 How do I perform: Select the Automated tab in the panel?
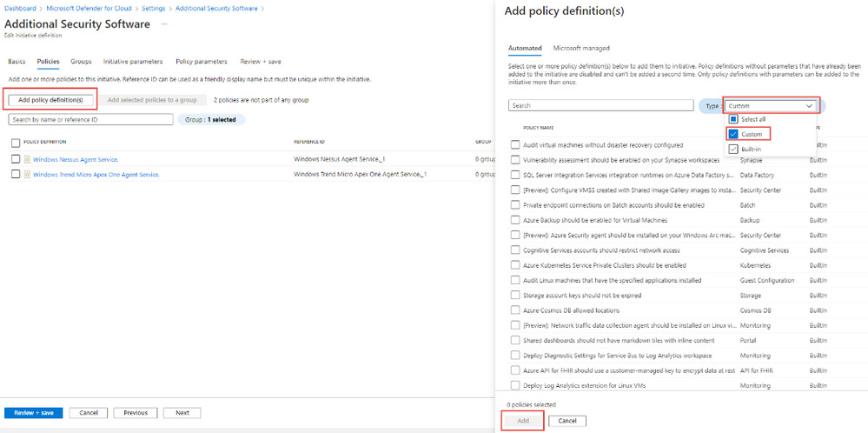click(x=525, y=48)
